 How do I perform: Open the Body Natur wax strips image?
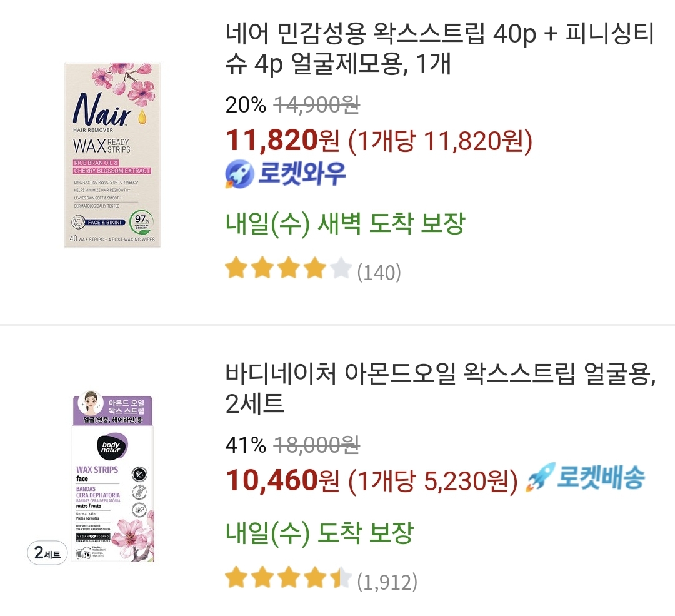(x=112, y=478)
